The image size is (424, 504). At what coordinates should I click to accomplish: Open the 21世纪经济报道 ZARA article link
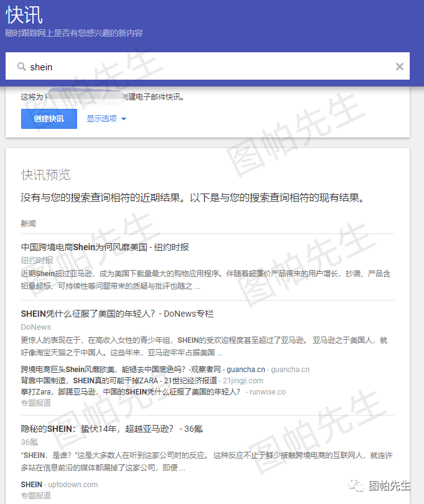[119, 380]
